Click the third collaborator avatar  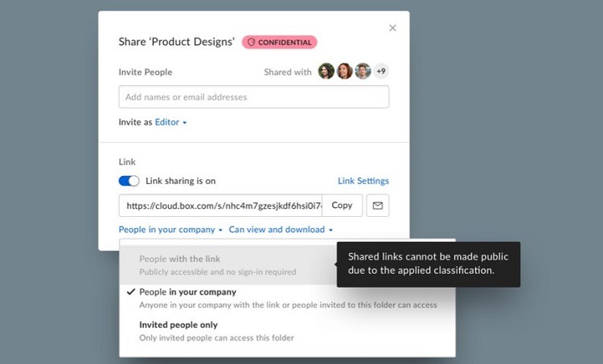tap(363, 71)
